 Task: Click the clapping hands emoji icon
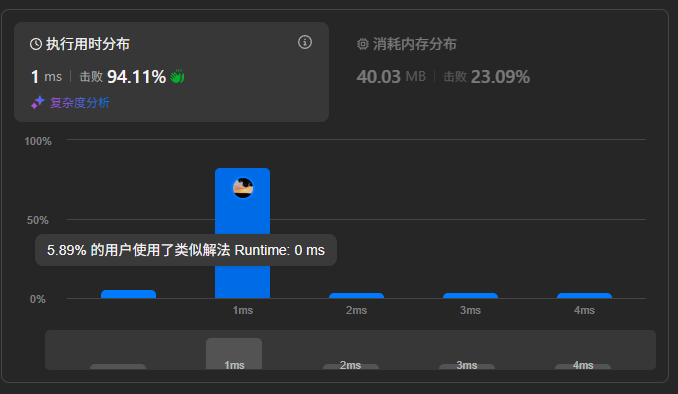177,77
